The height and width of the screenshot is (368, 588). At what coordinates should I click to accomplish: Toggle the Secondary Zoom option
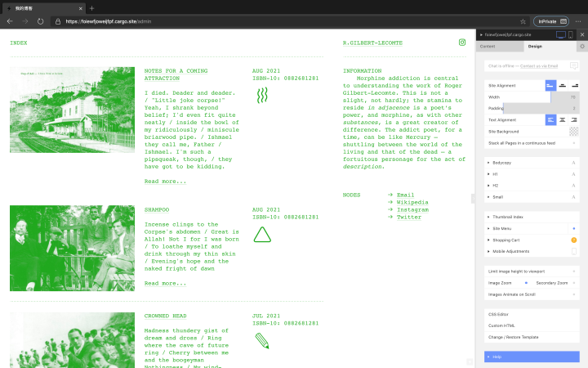point(574,283)
